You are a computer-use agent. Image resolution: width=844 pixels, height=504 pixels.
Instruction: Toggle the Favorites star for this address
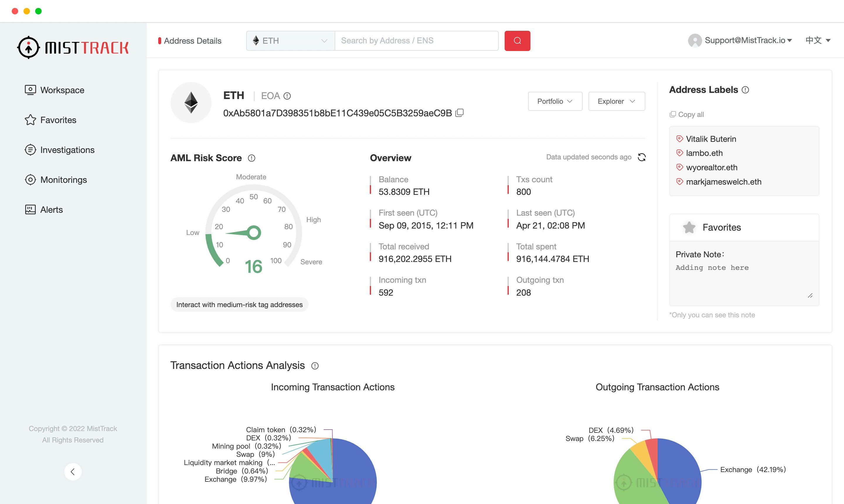click(x=689, y=227)
